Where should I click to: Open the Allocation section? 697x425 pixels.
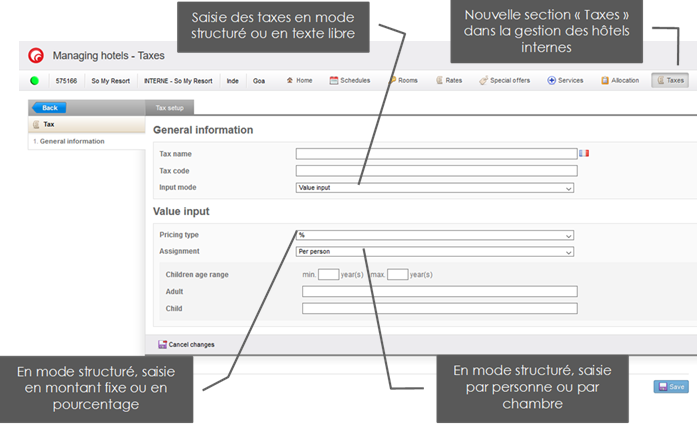coord(620,80)
